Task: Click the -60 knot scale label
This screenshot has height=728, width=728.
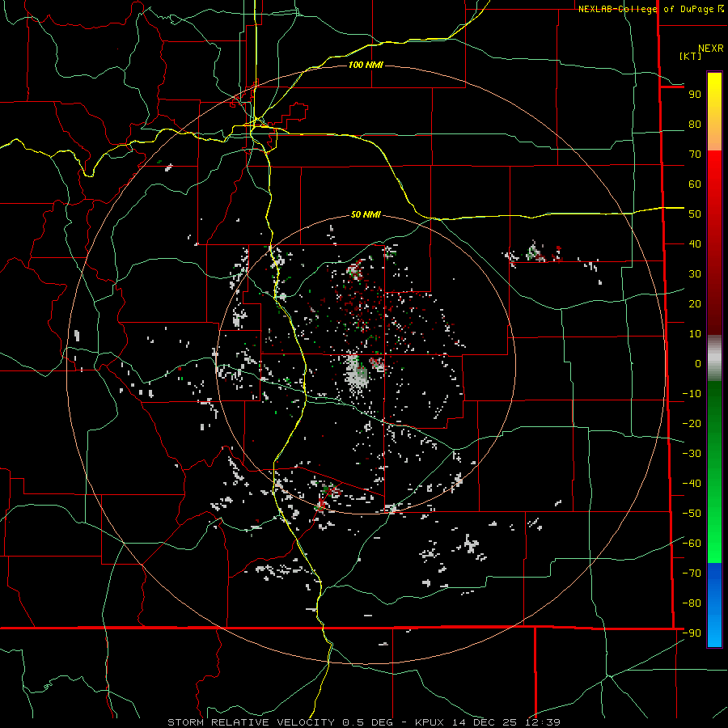Action: point(692,544)
